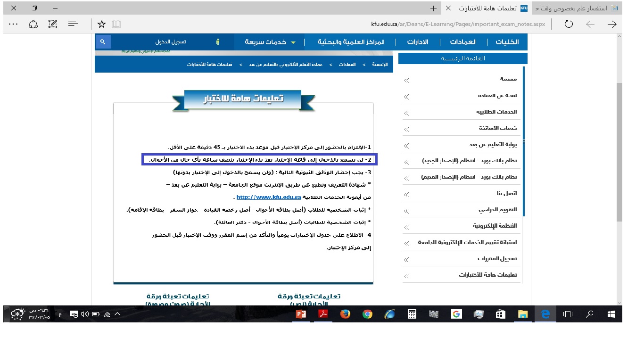The image size is (644, 362).
Task: Open الأنظمة الإلكترونية sidebar item
Action: (495, 226)
